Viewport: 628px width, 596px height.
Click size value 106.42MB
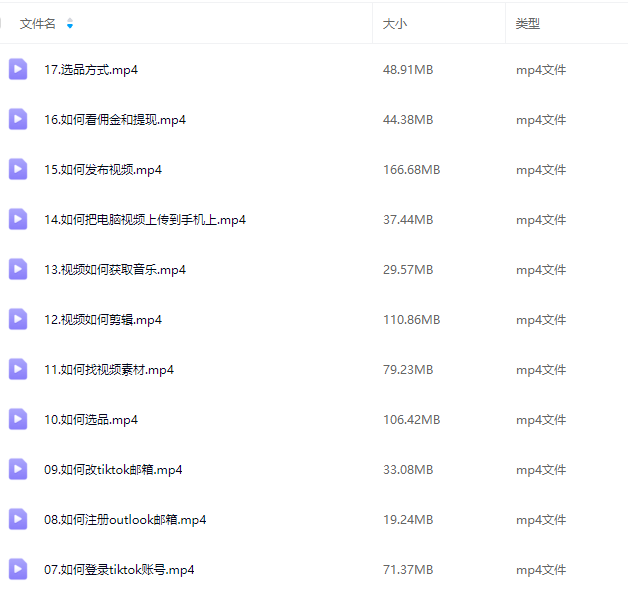click(412, 420)
